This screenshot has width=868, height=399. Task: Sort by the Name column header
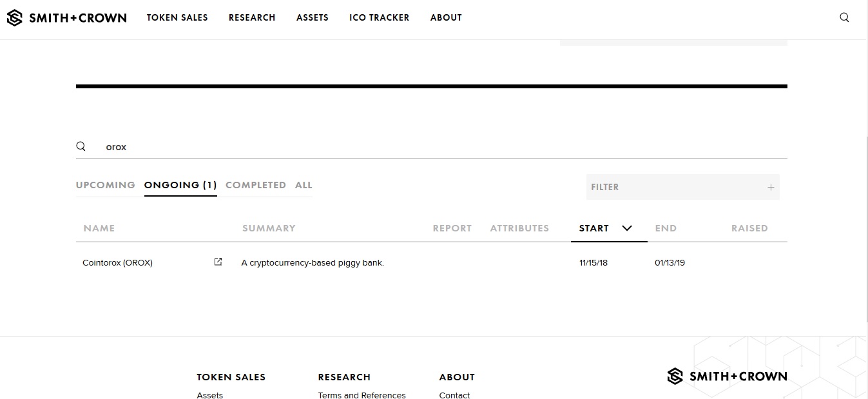99,228
